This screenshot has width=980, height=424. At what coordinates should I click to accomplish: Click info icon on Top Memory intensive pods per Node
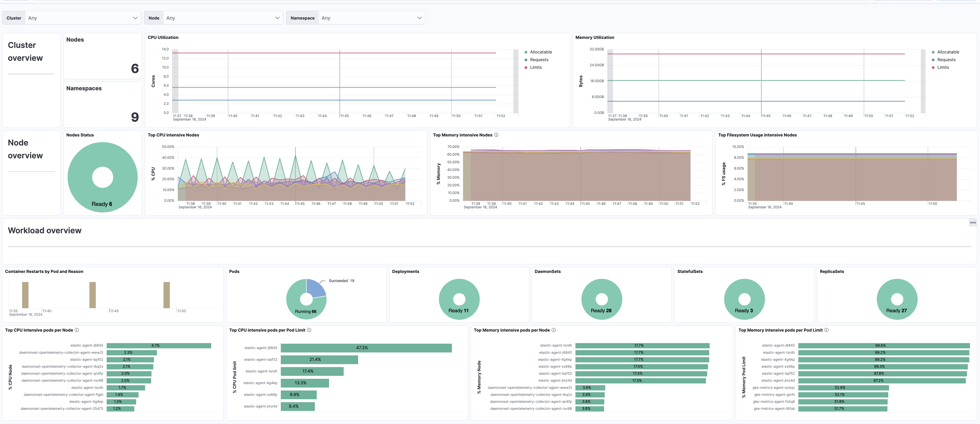point(554,330)
